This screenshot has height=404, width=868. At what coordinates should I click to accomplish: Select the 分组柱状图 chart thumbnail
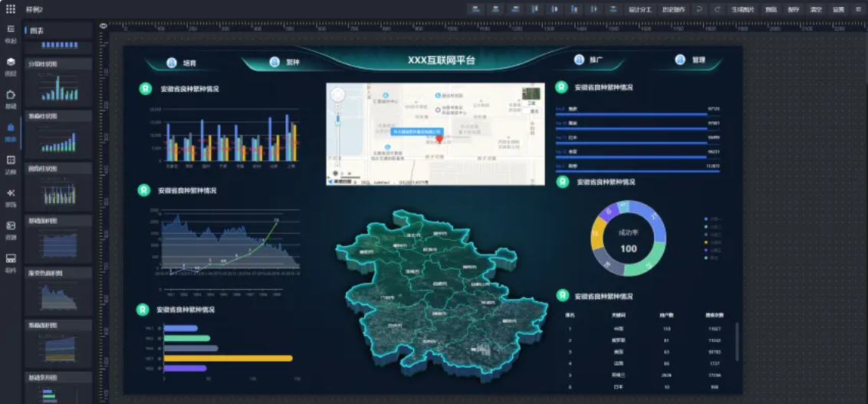[58, 82]
